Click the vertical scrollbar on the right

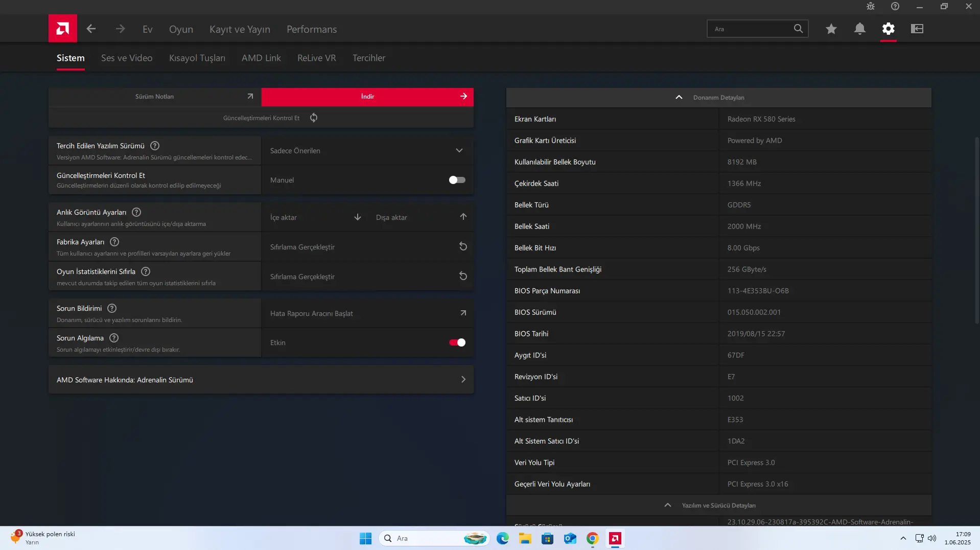point(977,230)
